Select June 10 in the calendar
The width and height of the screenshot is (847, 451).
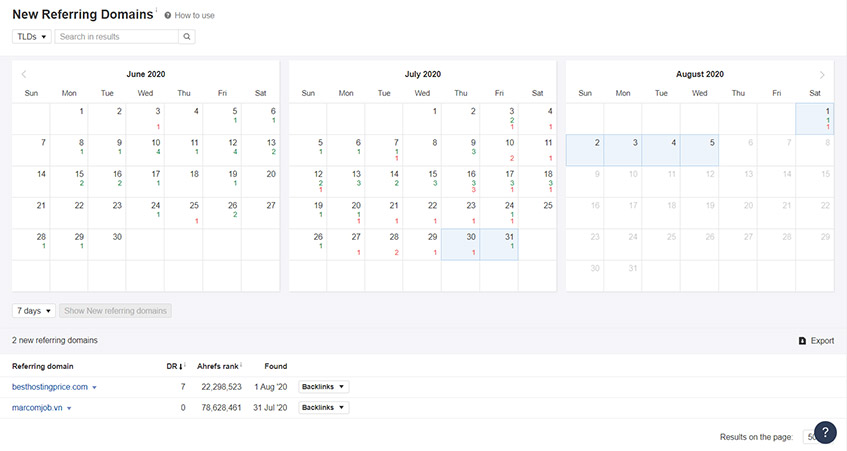(145, 150)
